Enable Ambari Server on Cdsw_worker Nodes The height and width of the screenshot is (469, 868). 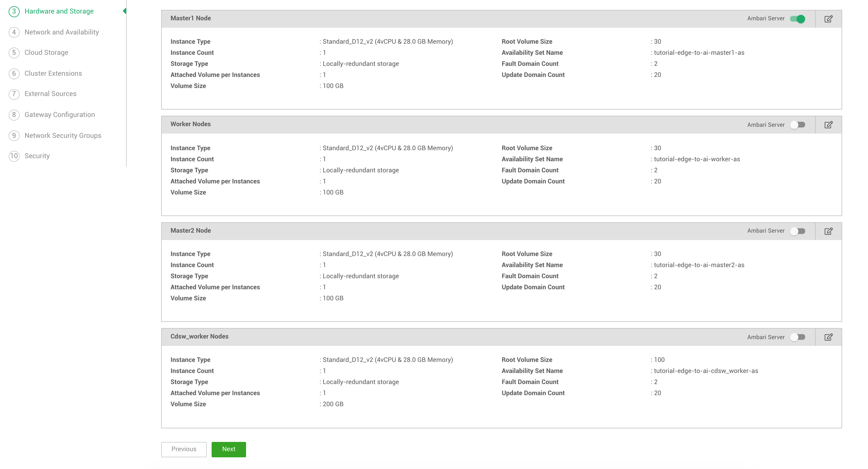click(798, 336)
